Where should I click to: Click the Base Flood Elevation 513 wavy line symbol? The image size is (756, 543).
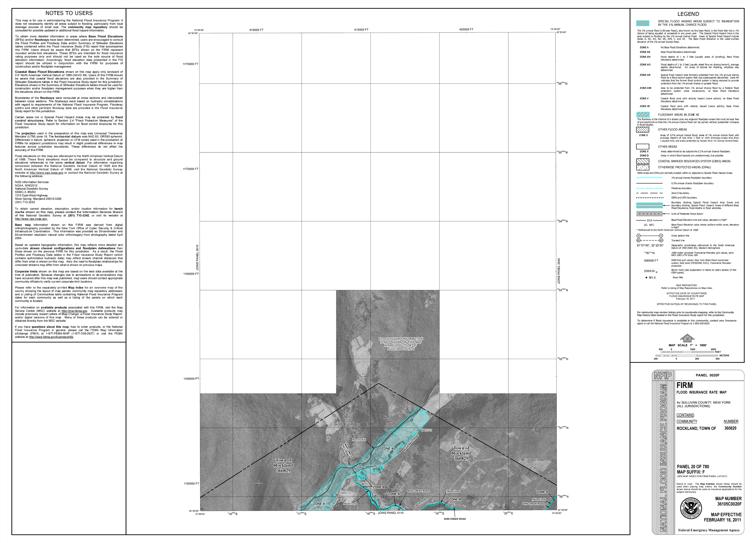coord(649,221)
